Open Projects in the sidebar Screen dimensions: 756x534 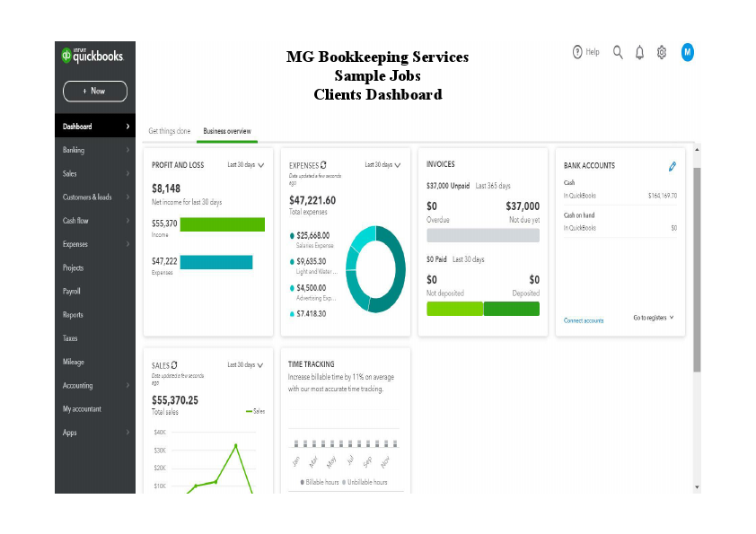click(95, 268)
